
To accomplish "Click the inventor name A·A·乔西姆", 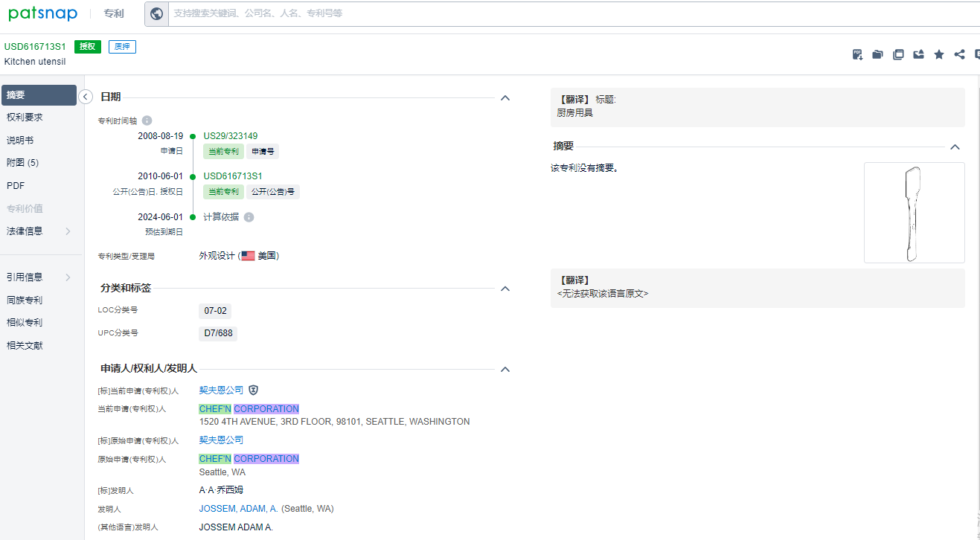I will click(221, 490).
